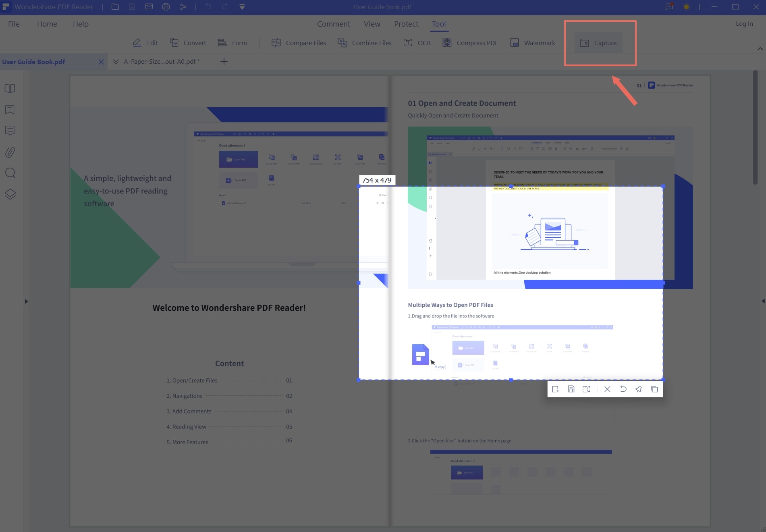Click the email icon in title bar
The image size is (766, 532).
tap(149, 7)
